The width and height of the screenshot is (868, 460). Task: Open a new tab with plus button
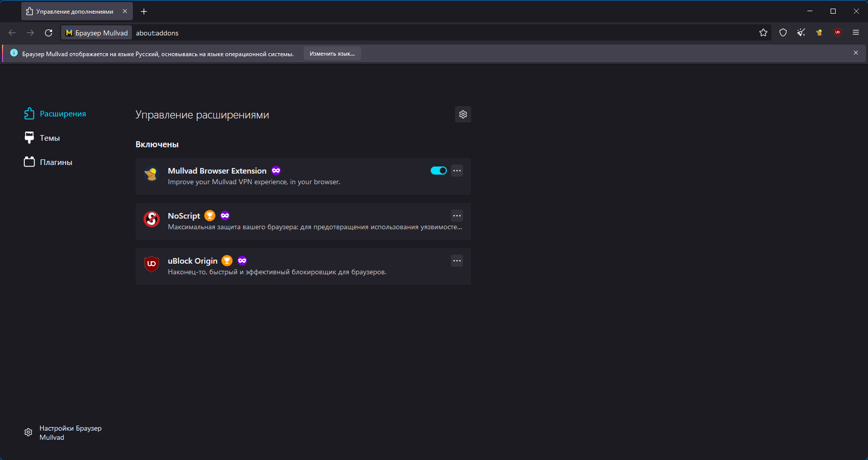click(144, 11)
